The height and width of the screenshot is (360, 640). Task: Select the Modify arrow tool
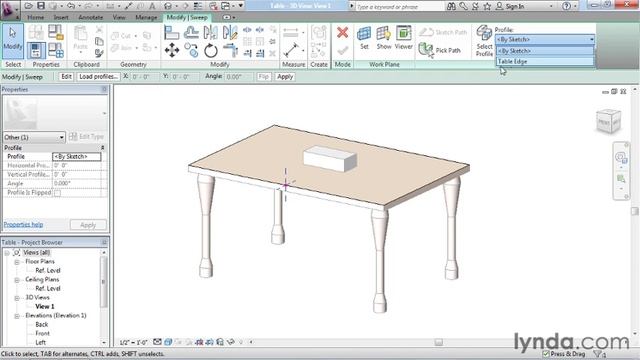point(13,42)
